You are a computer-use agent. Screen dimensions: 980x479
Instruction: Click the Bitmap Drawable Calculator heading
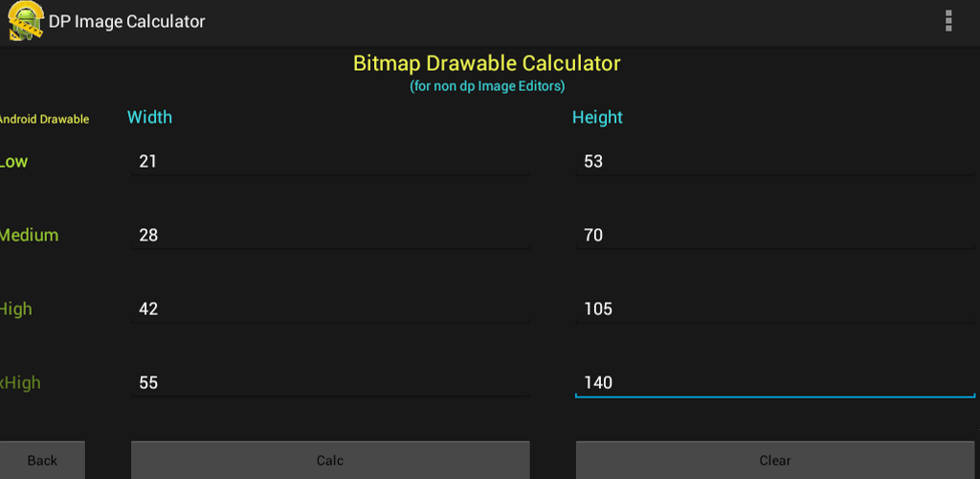487,64
